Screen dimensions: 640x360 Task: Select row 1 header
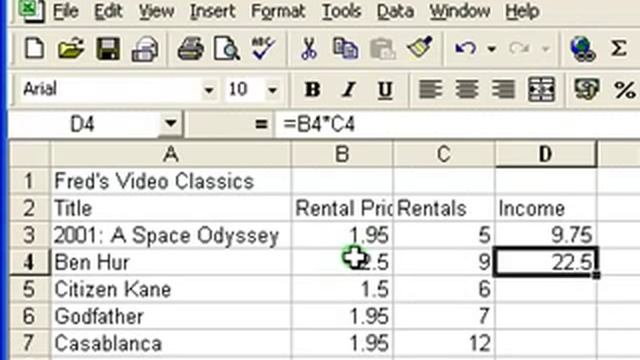(29, 181)
